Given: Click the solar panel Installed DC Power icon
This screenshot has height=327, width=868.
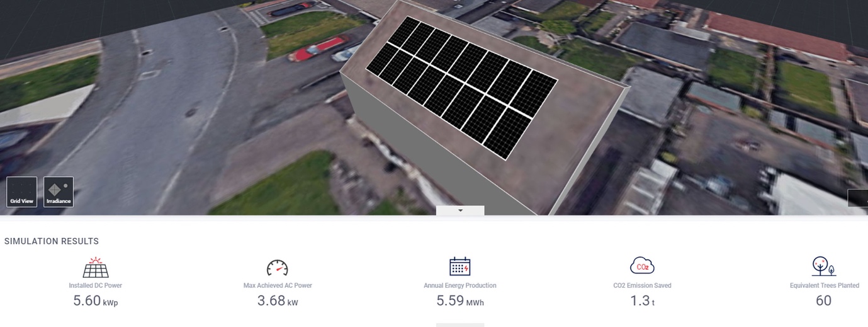Looking at the screenshot, I should [x=96, y=267].
